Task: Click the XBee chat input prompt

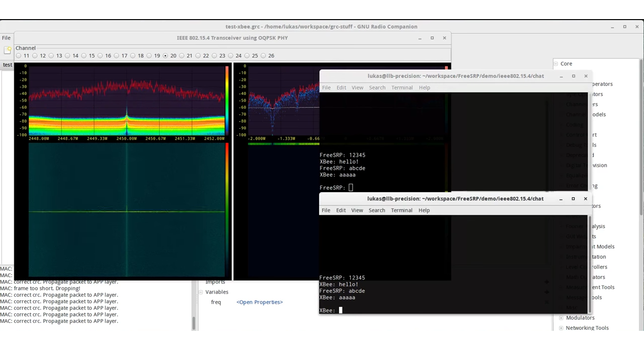Action: tap(341, 310)
